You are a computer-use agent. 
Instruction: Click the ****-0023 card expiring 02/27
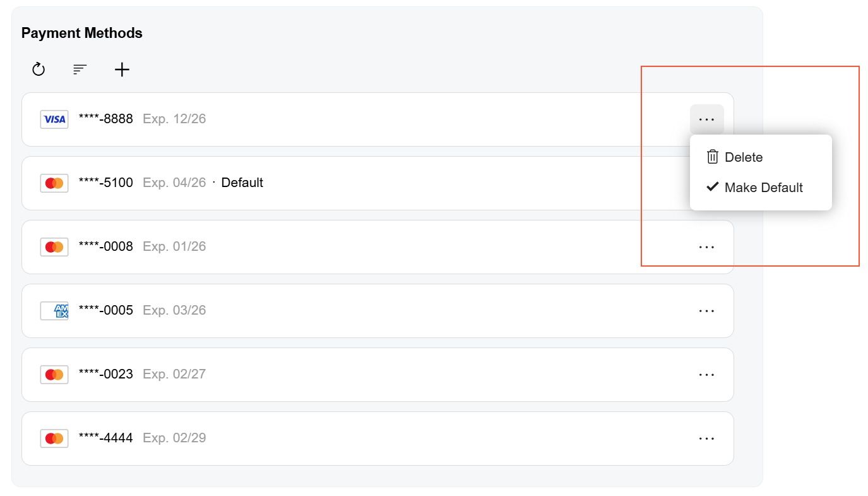click(x=378, y=375)
